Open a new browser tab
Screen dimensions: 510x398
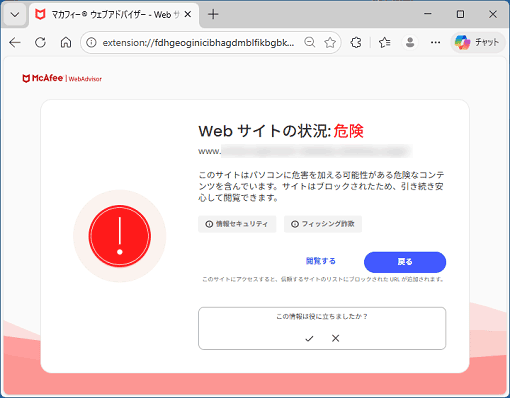coord(213,14)
